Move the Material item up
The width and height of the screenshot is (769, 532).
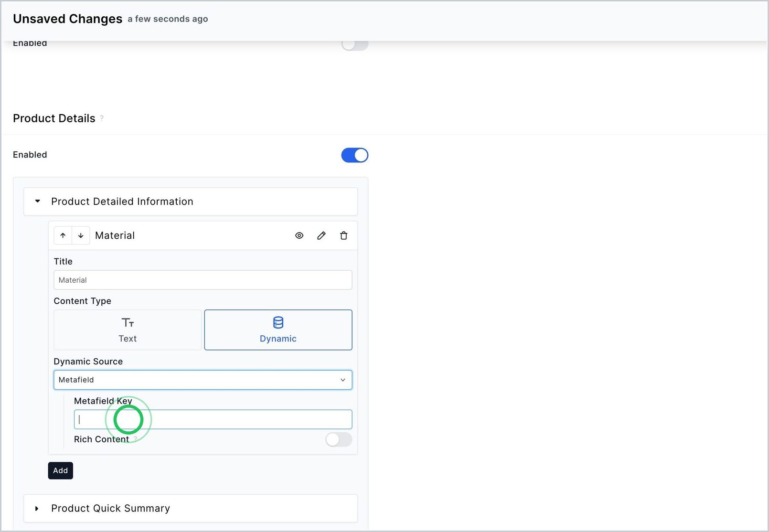pos(63,235)
